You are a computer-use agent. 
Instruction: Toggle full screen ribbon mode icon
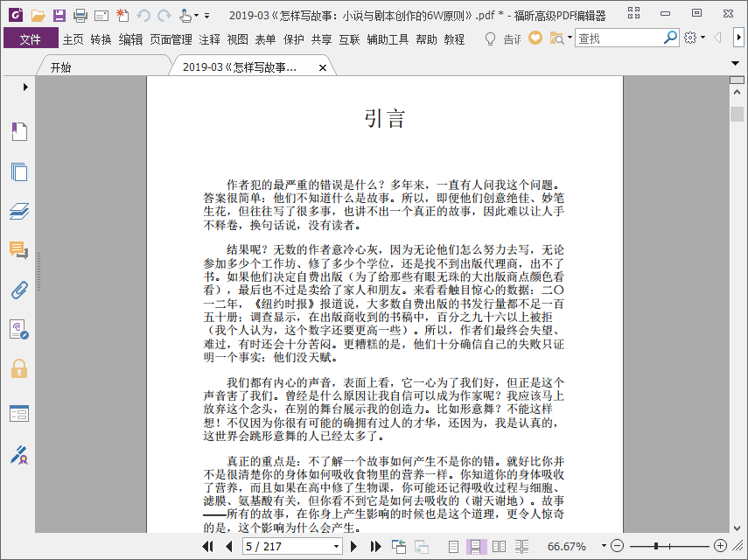[633, 13]
